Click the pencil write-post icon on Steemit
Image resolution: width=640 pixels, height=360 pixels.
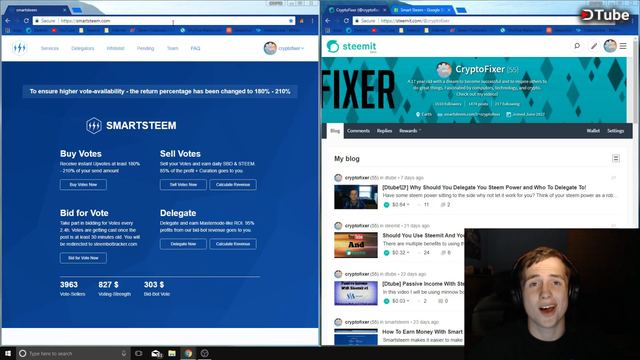point(593,46)
